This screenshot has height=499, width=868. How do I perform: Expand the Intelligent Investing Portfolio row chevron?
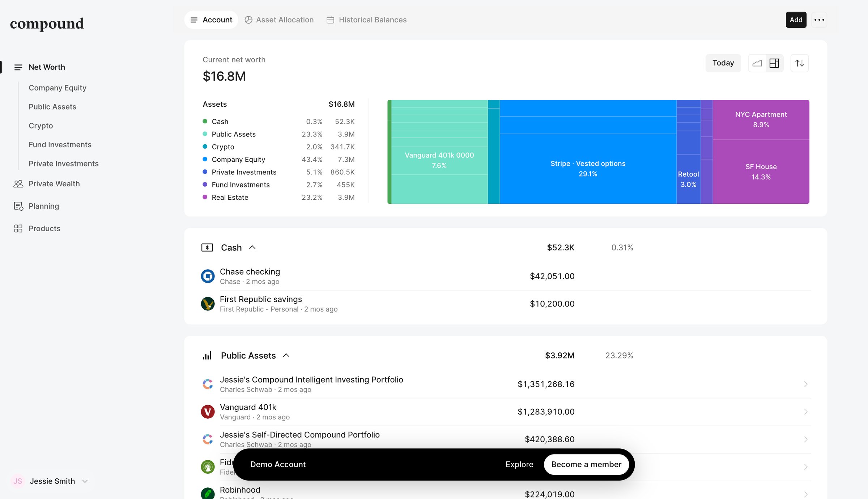[x=806, y=384]
